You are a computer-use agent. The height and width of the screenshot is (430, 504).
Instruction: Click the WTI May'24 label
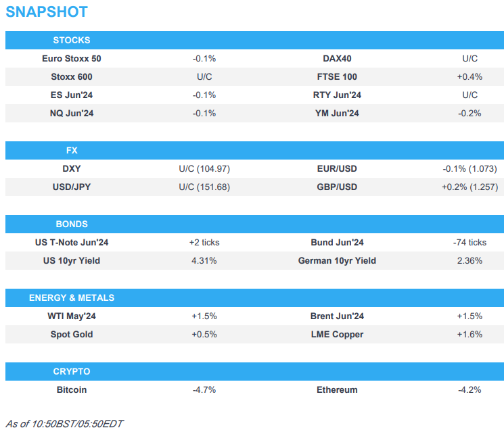pos(72,316)
